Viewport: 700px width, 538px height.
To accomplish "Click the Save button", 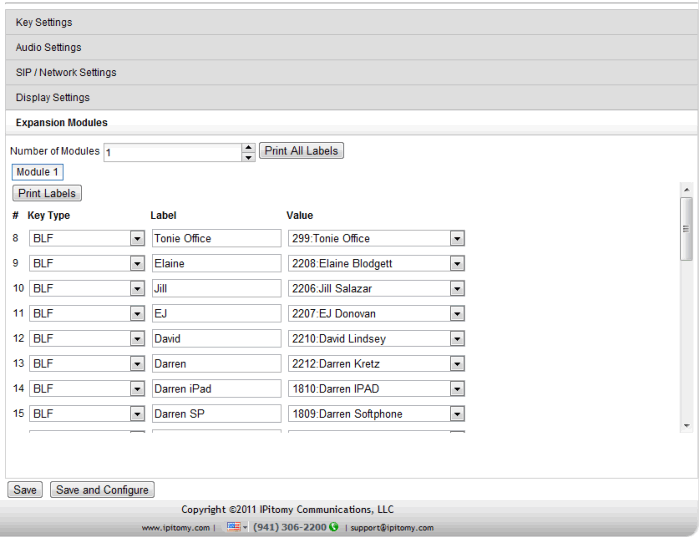I will pyautogui.click(x=25, y=490).
